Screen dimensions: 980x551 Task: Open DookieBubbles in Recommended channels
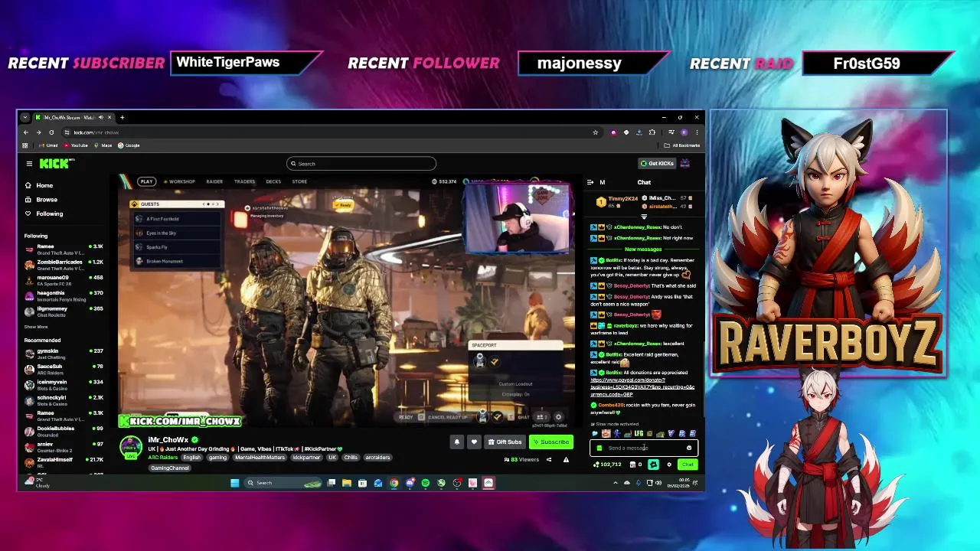(x=64, y=431)
